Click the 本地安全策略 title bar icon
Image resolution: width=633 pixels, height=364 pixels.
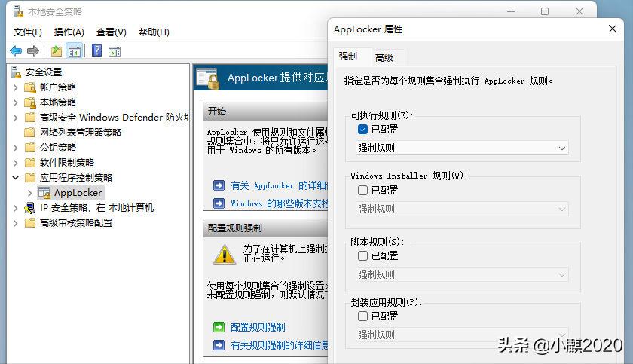pyautogui.click(x=18, y=12)
